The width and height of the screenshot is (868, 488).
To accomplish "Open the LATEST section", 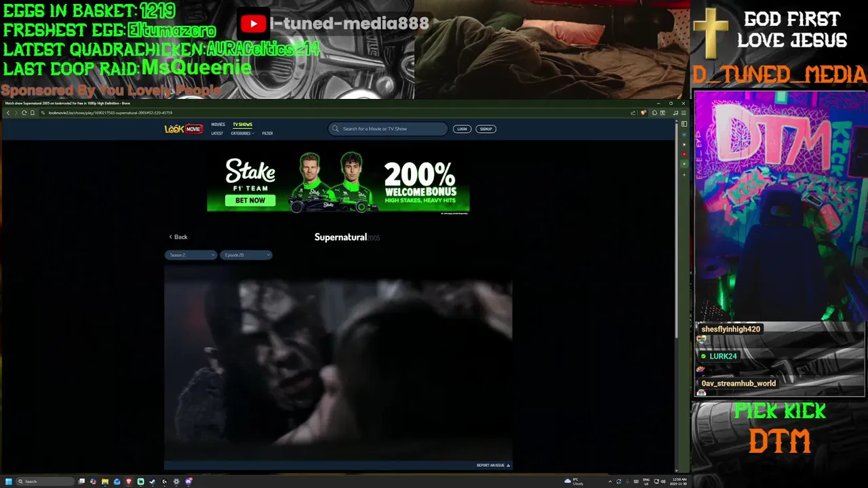I will [x=217, y=134].
